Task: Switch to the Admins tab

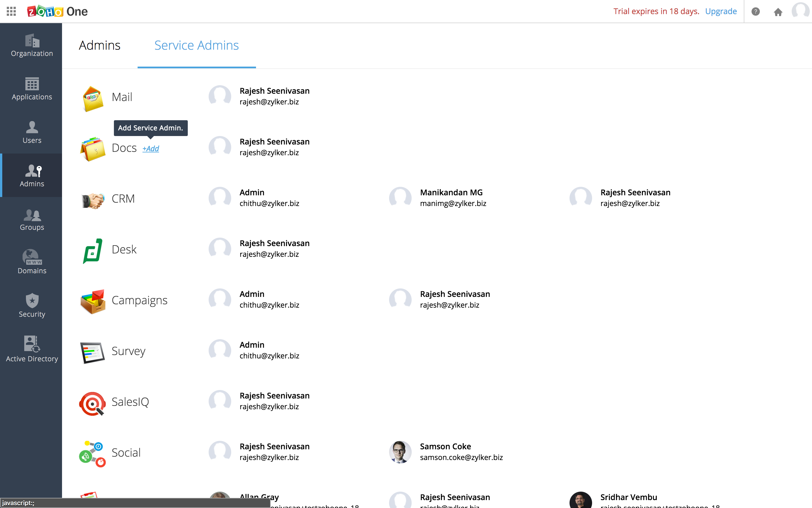Action: point(100,45)
